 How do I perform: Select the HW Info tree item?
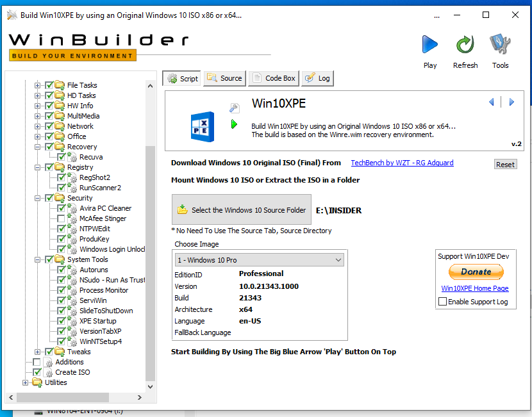point(80,106)
